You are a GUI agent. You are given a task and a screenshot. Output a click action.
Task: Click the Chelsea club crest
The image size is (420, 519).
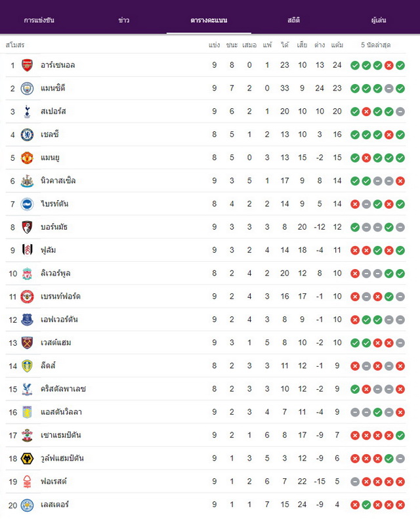tap(27, 135)
